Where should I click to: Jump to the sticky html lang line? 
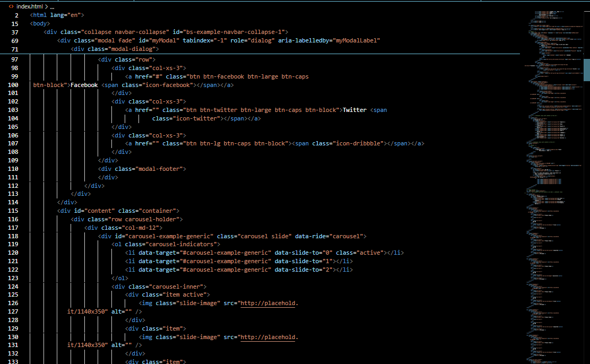[x=57, y=15]
